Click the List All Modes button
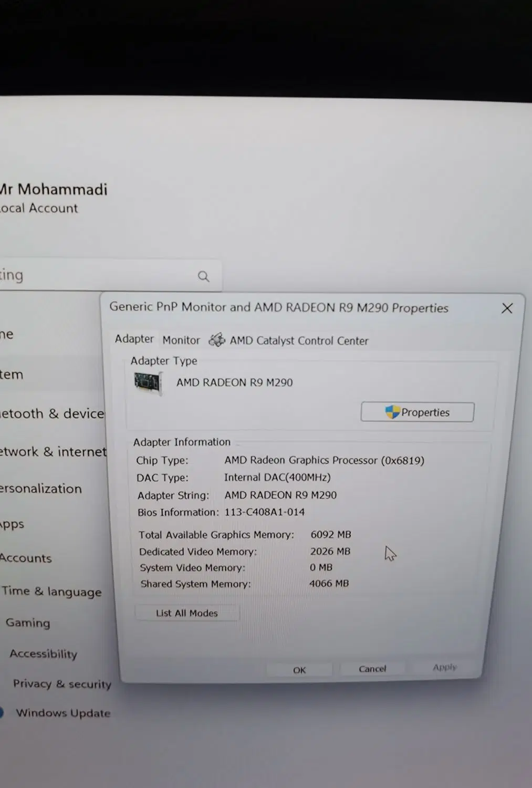 [x=186, y=613]
